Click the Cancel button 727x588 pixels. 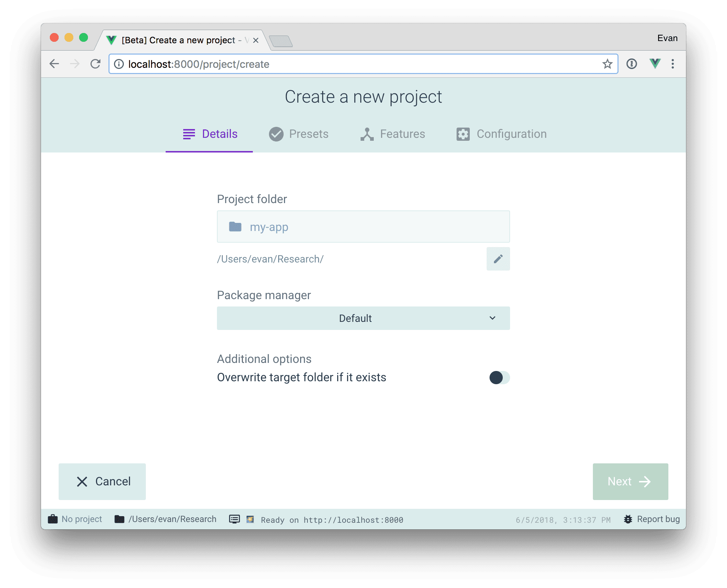click(103, 481)
